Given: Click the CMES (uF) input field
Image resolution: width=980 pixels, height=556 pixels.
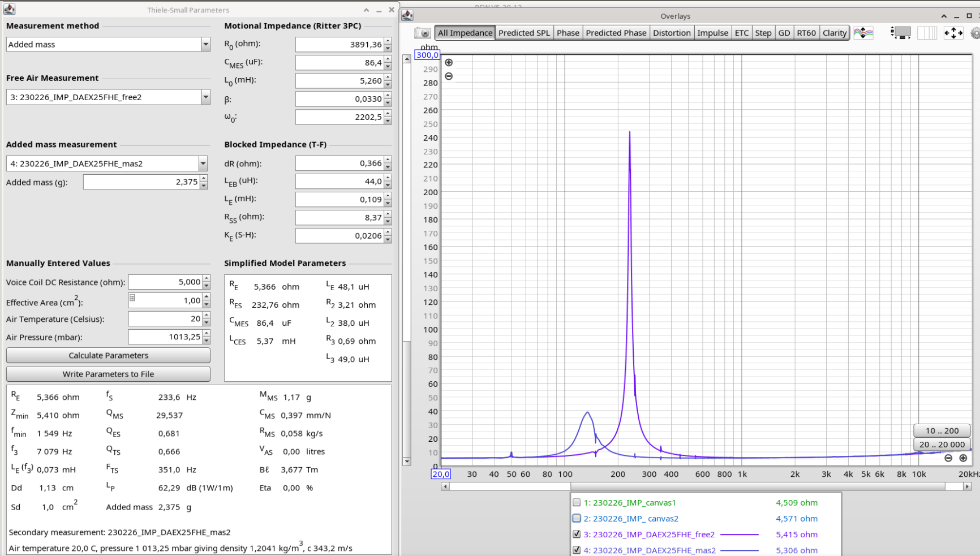Looking at the screenshot, I should coord(339,62).
